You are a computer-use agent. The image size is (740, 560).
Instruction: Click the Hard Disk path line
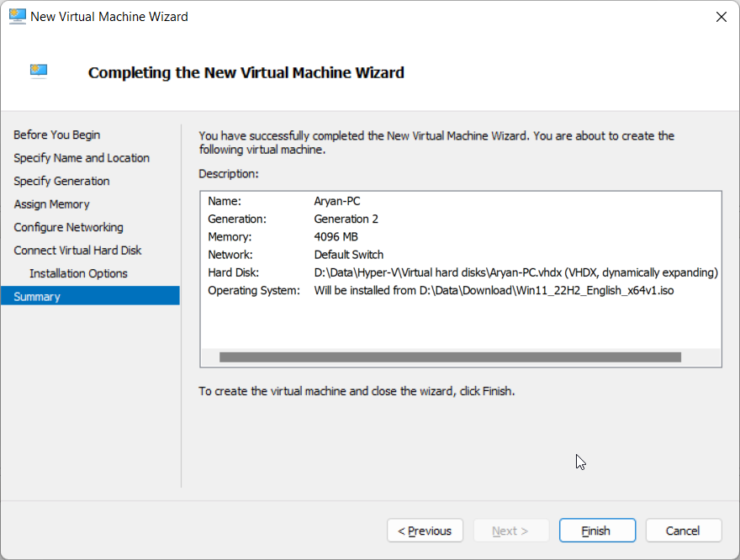click(515, 272)
